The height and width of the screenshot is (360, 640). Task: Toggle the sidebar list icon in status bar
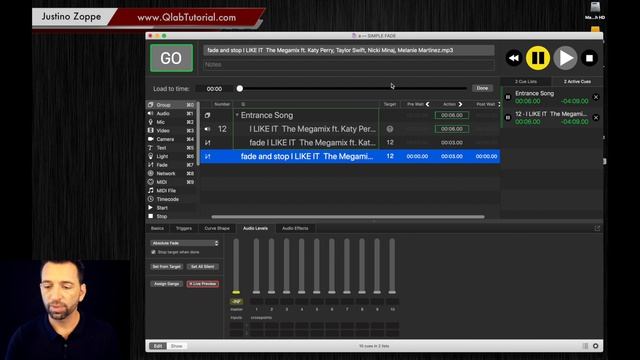(585, 346)
